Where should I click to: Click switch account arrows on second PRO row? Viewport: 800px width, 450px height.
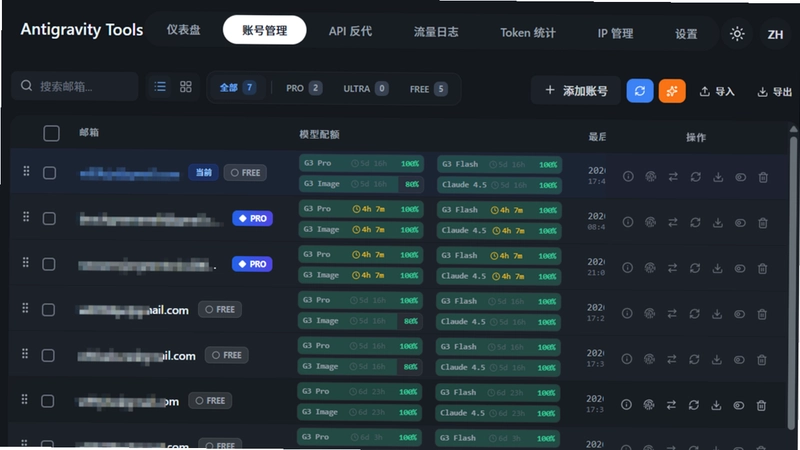[672, 268]
